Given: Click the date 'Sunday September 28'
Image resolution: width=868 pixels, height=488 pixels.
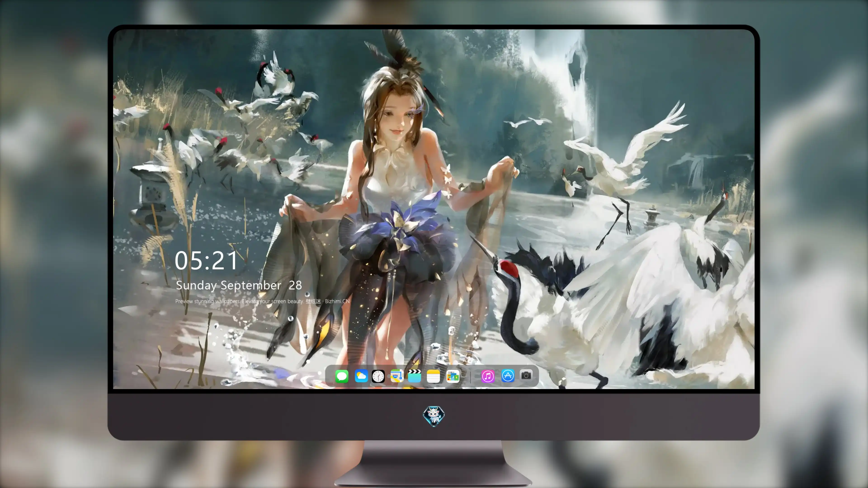Looking at the screenshot, I should tap(239, 286).
